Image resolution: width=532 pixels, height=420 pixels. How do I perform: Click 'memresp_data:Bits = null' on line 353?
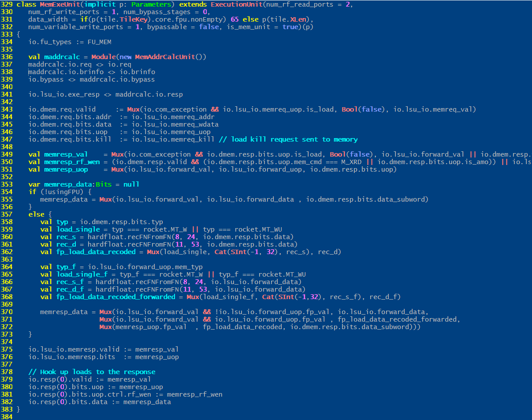pyautogui.click(x=92, y=184)
